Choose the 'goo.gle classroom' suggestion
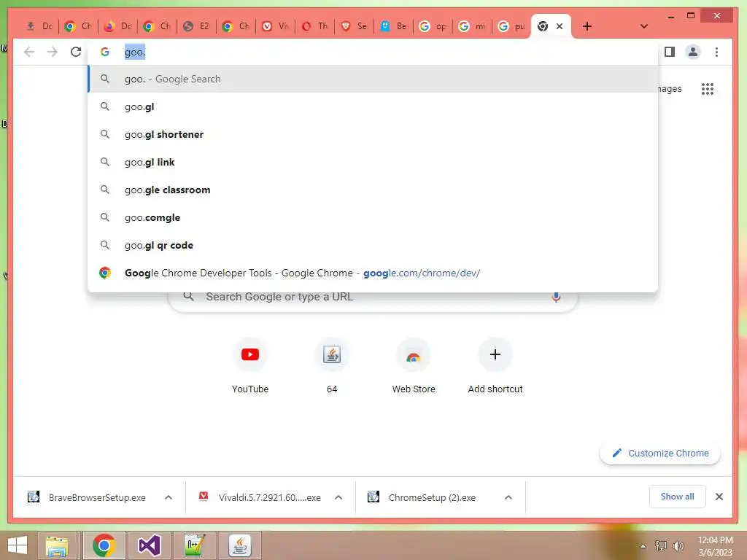747x560 pixels. 373,190
